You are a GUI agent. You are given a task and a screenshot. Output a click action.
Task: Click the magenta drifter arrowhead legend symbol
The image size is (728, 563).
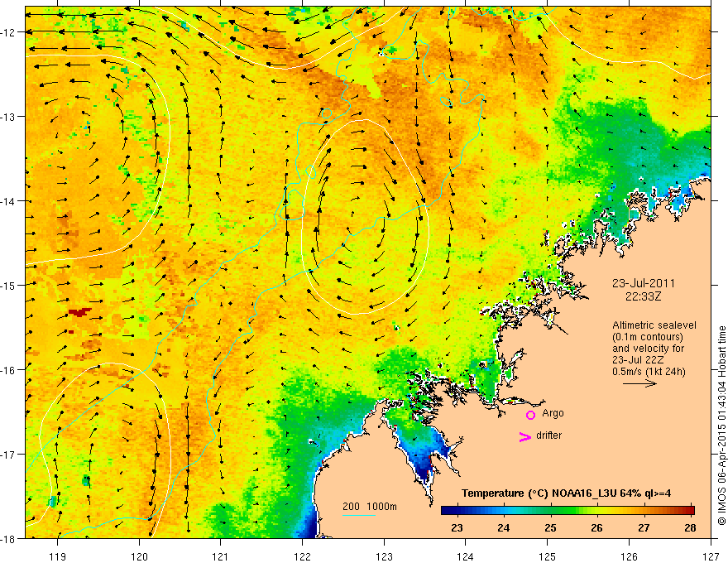(524, 436)
